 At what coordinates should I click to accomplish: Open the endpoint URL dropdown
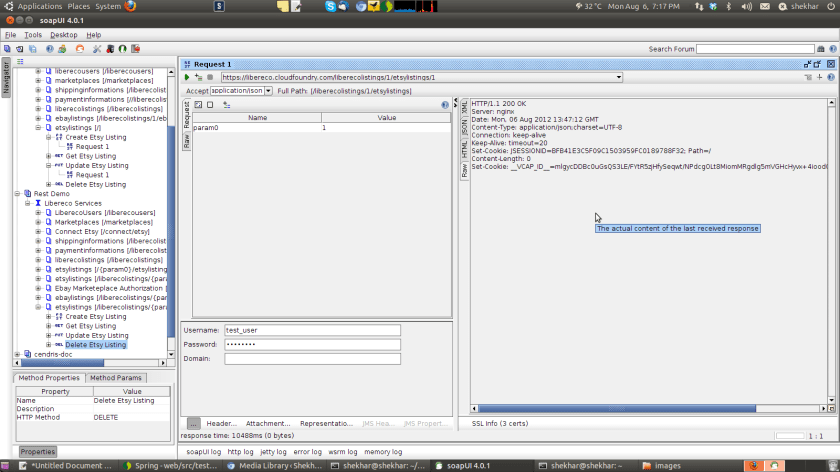(619, 77)
